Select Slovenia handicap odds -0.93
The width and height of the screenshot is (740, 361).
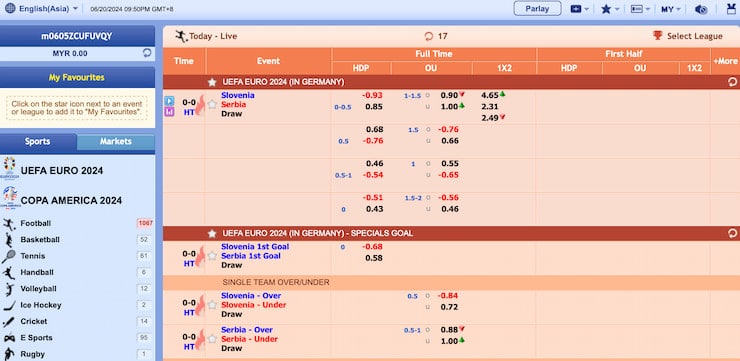[x=372, y=95]
